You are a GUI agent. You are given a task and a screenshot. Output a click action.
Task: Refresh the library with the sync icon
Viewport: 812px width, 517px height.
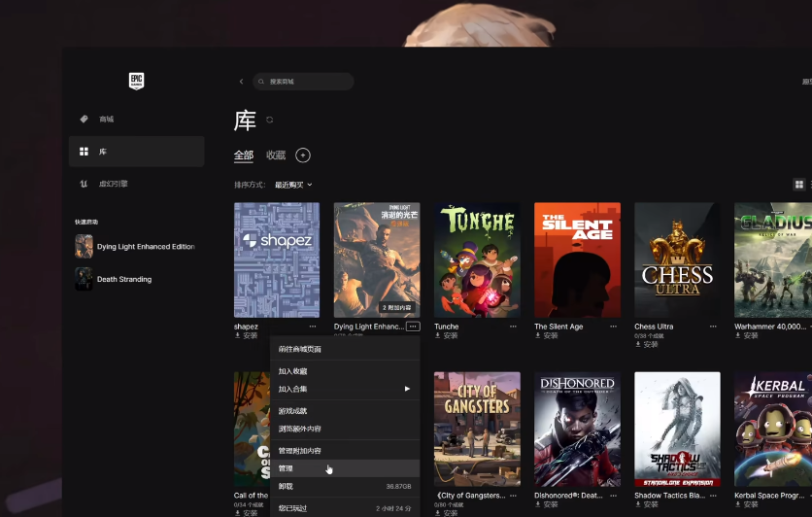point(269,120)
